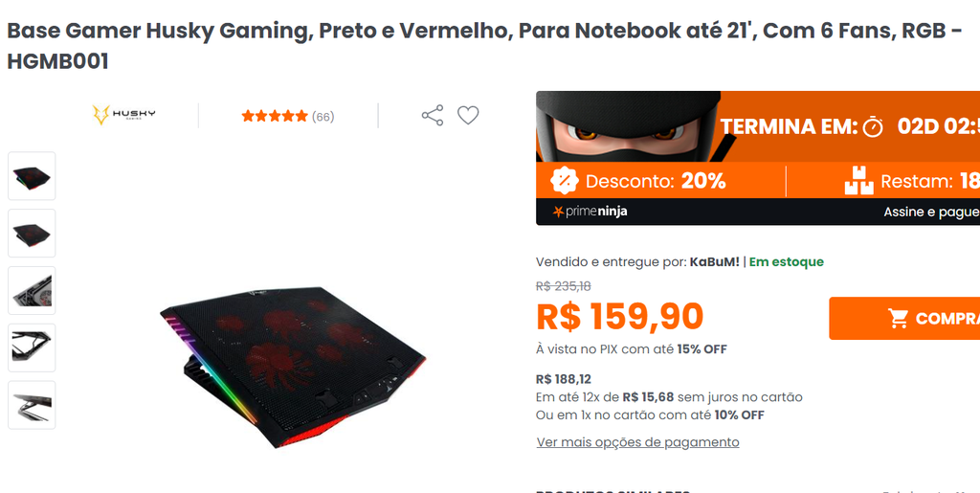Image resolution: width=980 pixels, height=493 pixels.
Task: Click the stock boxes icon near Restam
Action: pos(858,181)
